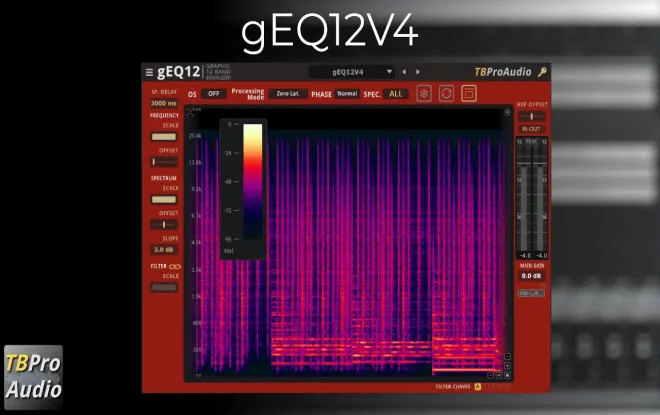Edit the Slope 3.0 dB value

[x=164, y=250]
